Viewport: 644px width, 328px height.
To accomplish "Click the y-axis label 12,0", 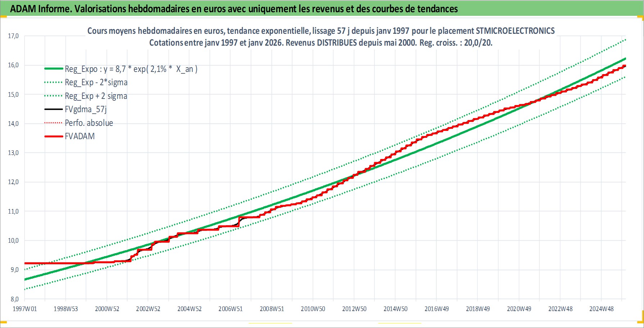I will coord(13,182).
